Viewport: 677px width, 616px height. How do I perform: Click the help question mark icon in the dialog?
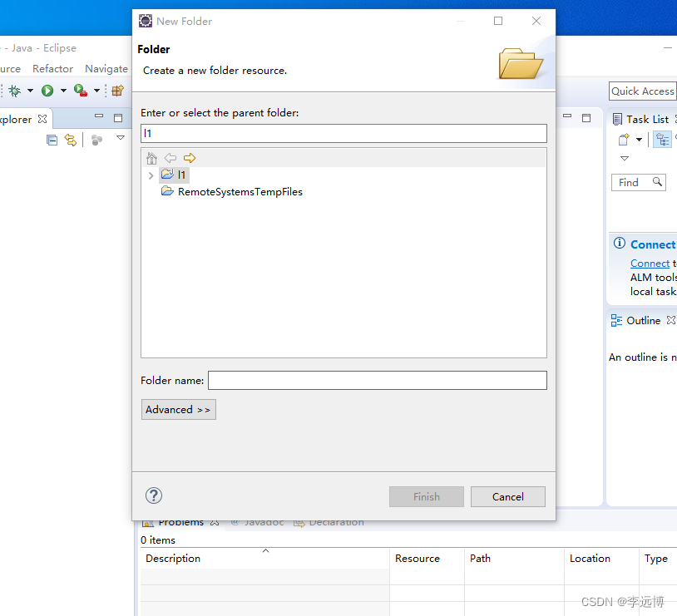pyautogui.click(x=153, y=495)
